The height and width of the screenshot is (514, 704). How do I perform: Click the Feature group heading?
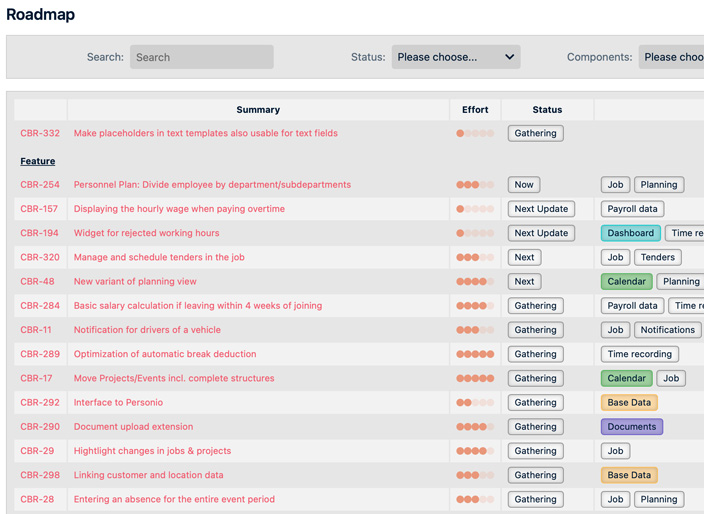click(38, 161)
